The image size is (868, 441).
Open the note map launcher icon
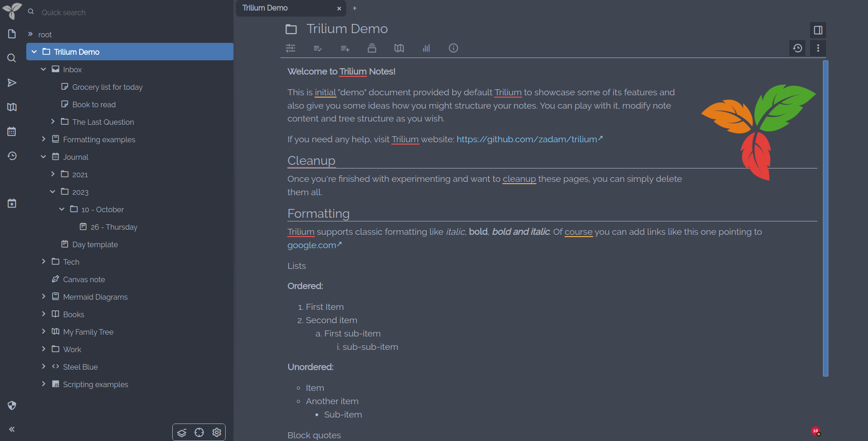coord(12,107)
